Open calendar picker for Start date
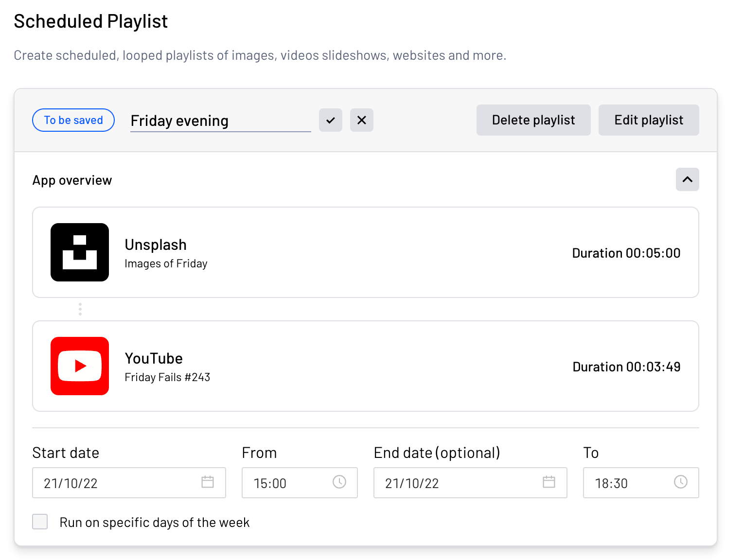This screenshot has width=743, height=560. coord(208,482)
